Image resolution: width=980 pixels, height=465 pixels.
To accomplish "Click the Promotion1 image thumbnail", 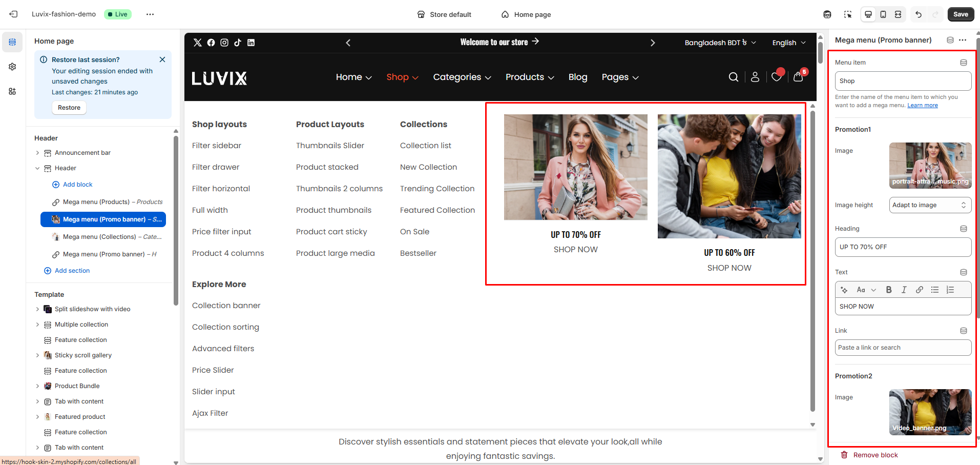I will pyautogui.click(x=930, y=166).
